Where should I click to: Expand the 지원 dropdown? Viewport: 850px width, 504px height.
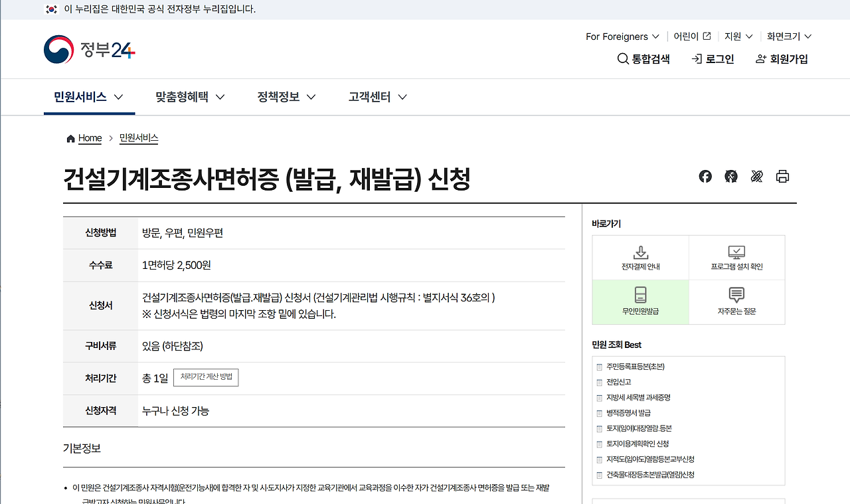[x=738, y=37]
